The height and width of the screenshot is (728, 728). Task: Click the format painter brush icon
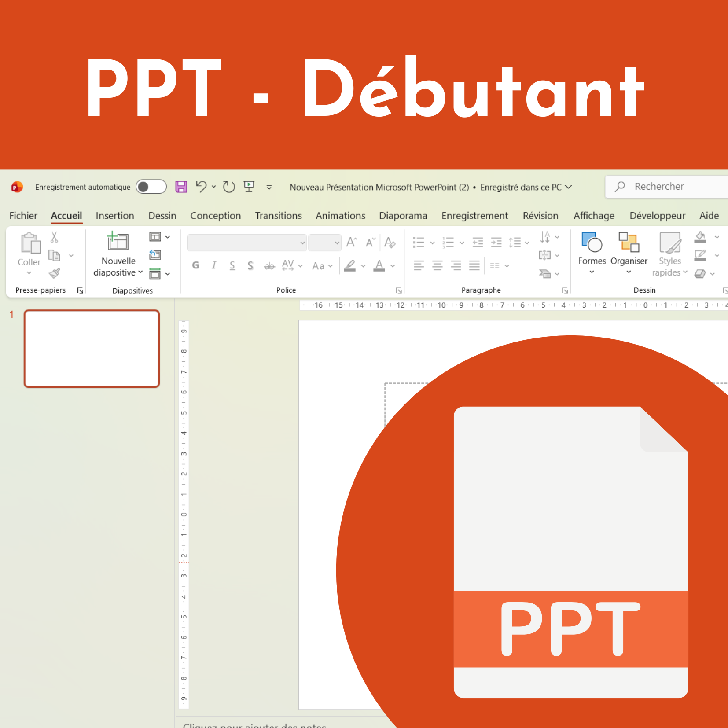tap(54, 273)
